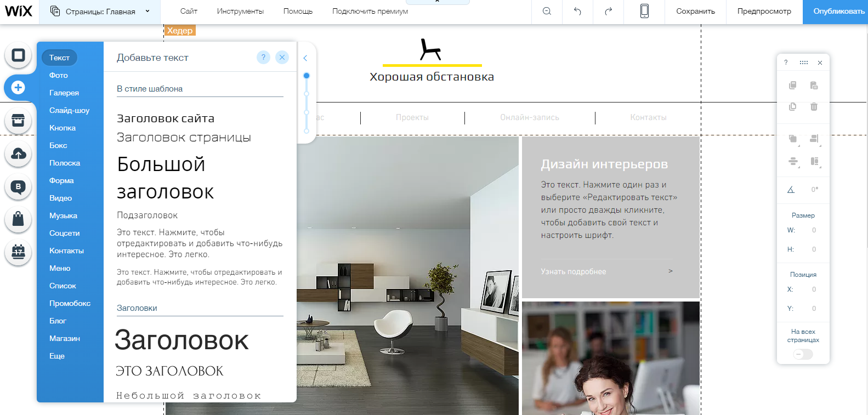Click top blue dot of section slider

(307, 76)
